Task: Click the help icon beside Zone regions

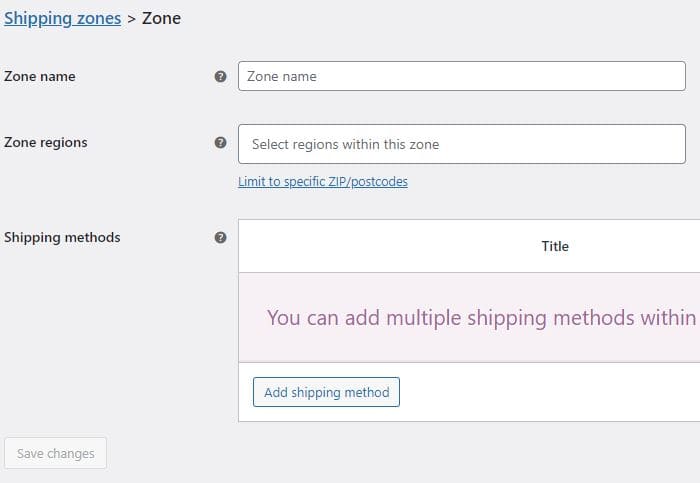Action: click(221, 142)
